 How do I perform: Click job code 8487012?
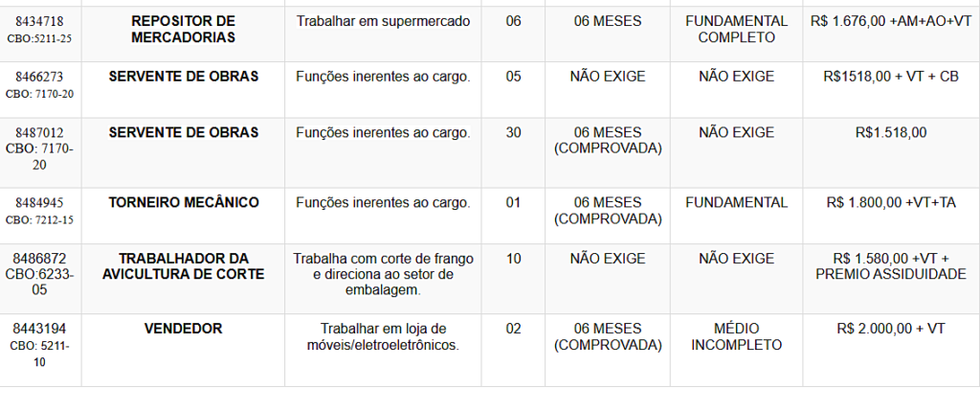tap(39, 133)
